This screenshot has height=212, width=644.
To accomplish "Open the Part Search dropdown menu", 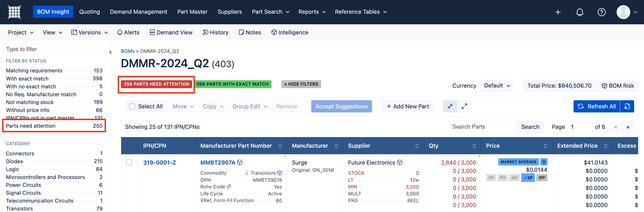I will coord(270,12).
